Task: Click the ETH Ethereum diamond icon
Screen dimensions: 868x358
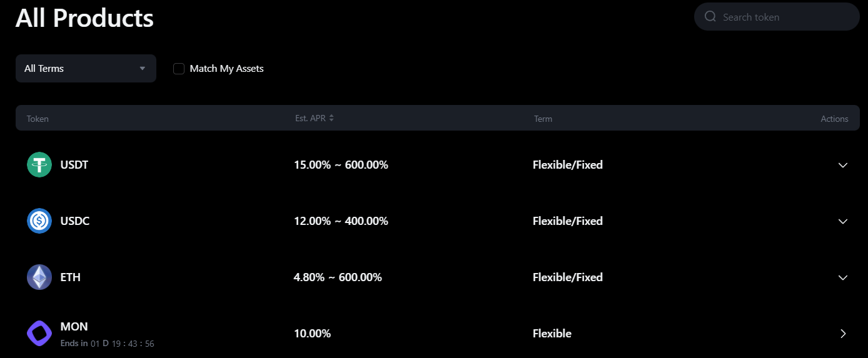Action: (39, 277)
